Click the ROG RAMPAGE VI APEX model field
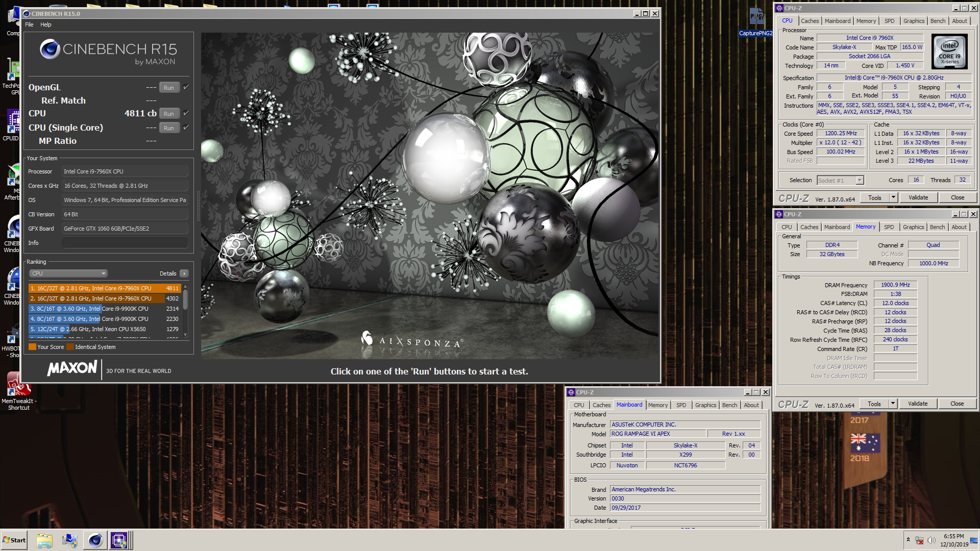The height and width of the screenshot is (551, 980). click(x=658, y=434)
